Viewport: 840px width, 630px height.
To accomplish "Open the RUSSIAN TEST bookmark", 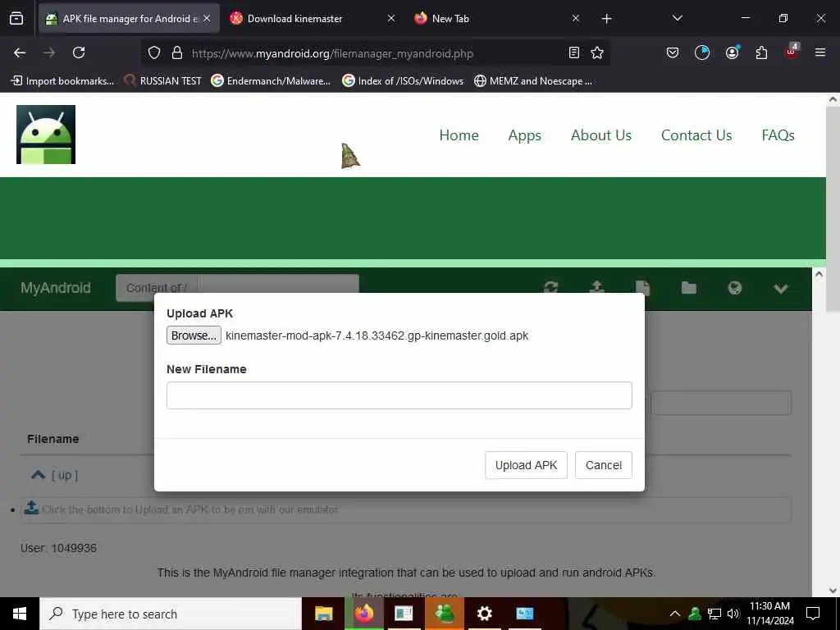I will coord(163,81).
